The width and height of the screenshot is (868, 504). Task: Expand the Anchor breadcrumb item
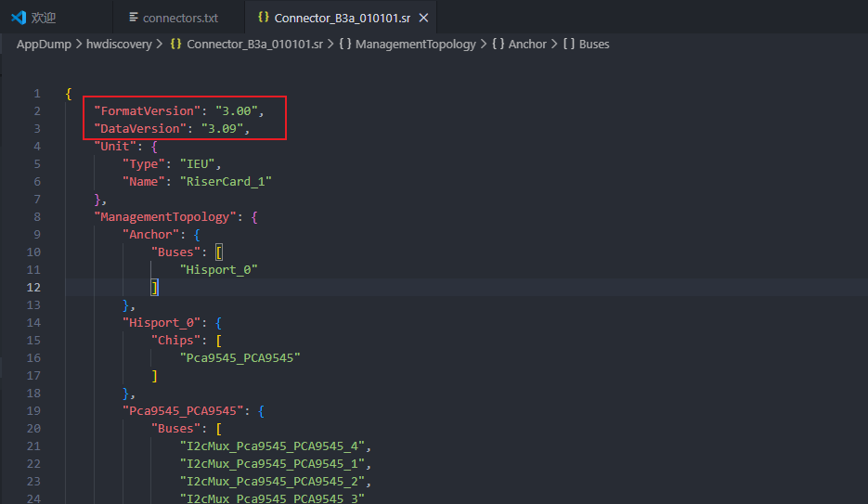coord(527,45)
